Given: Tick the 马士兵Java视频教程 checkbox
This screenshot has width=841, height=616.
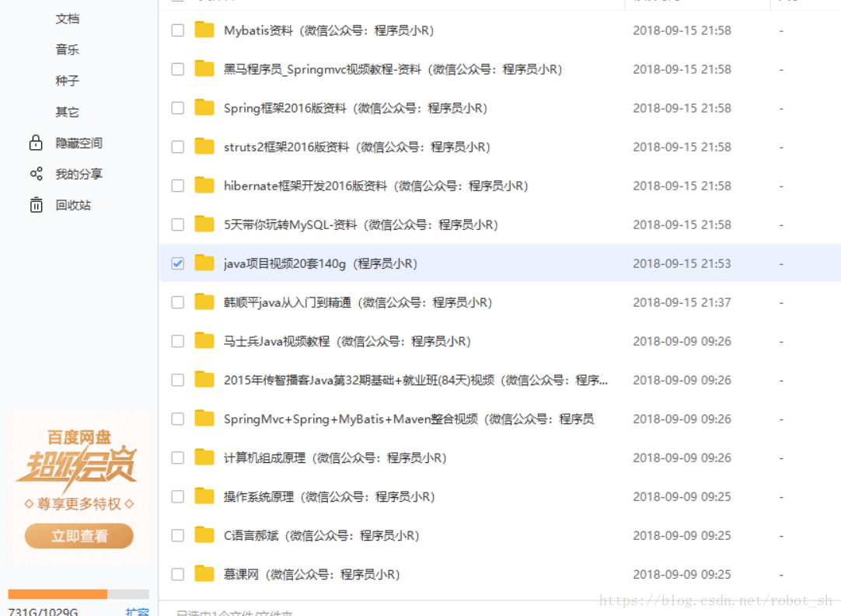Looking at the screenshot, I should pyautogui.click(x=177, y=342).
